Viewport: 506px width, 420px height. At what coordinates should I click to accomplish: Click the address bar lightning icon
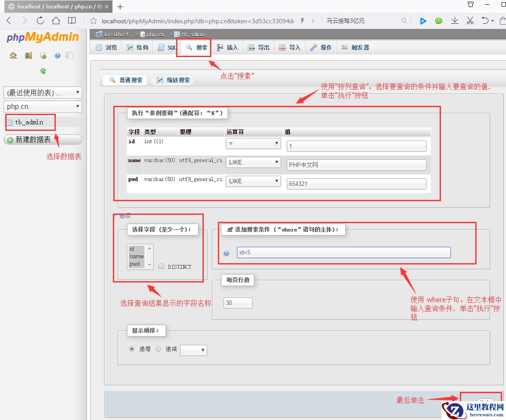(x=302, y=21)
